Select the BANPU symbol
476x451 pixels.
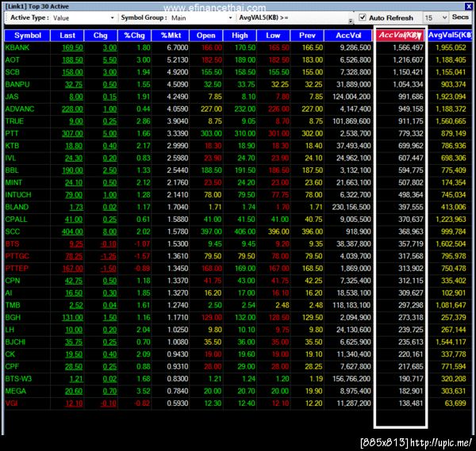coord(17,84)
